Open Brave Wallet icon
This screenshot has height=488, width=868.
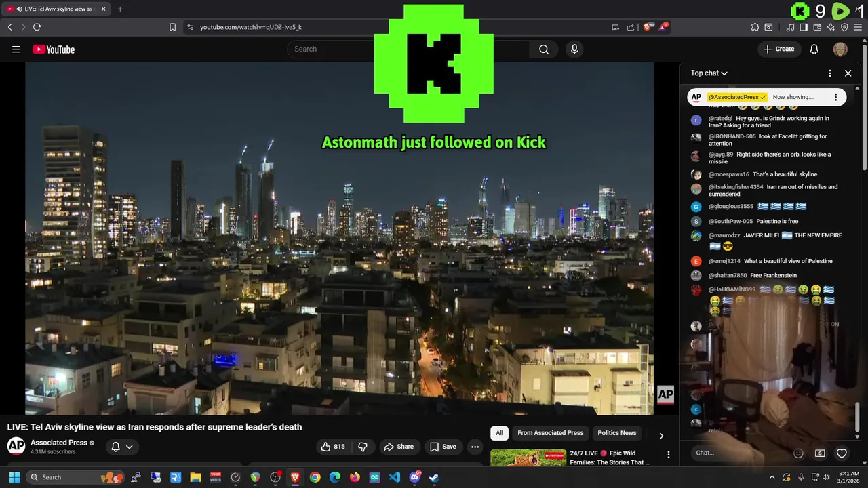tap(817, 27)
